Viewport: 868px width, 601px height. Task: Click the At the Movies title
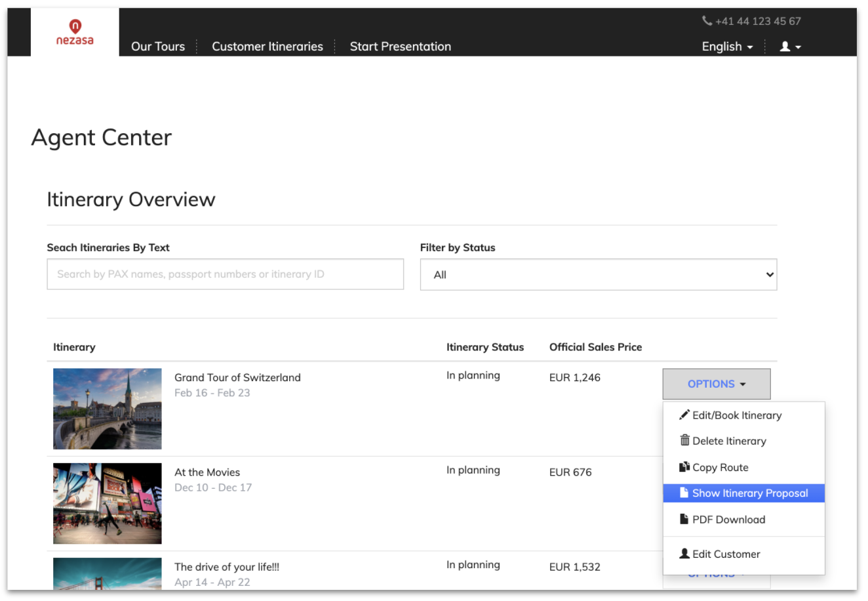click(x=207, y=472)
